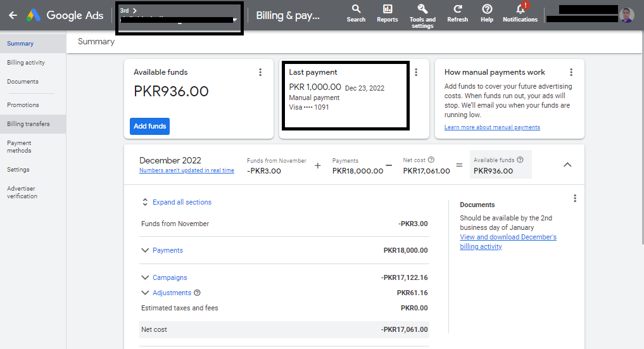
Task: Click the Add funds button
Action: pos(149,126)
